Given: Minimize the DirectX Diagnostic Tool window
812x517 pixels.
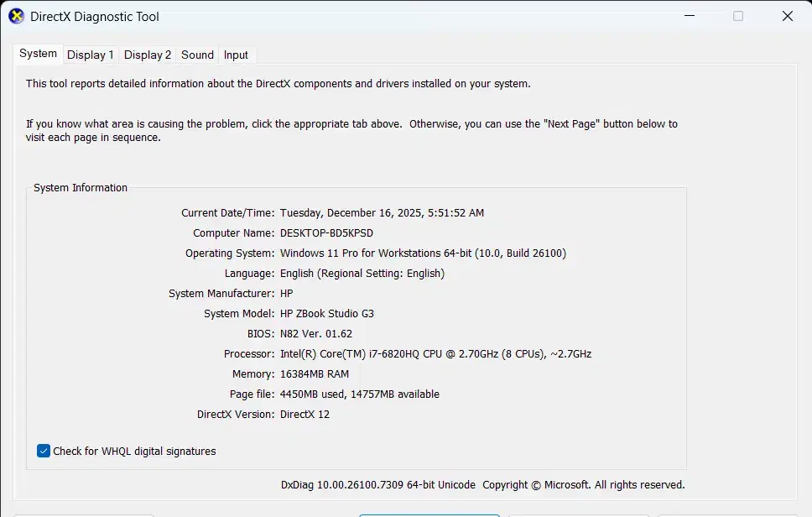Looking at the screenshot, I should click(x=689, y=16).
